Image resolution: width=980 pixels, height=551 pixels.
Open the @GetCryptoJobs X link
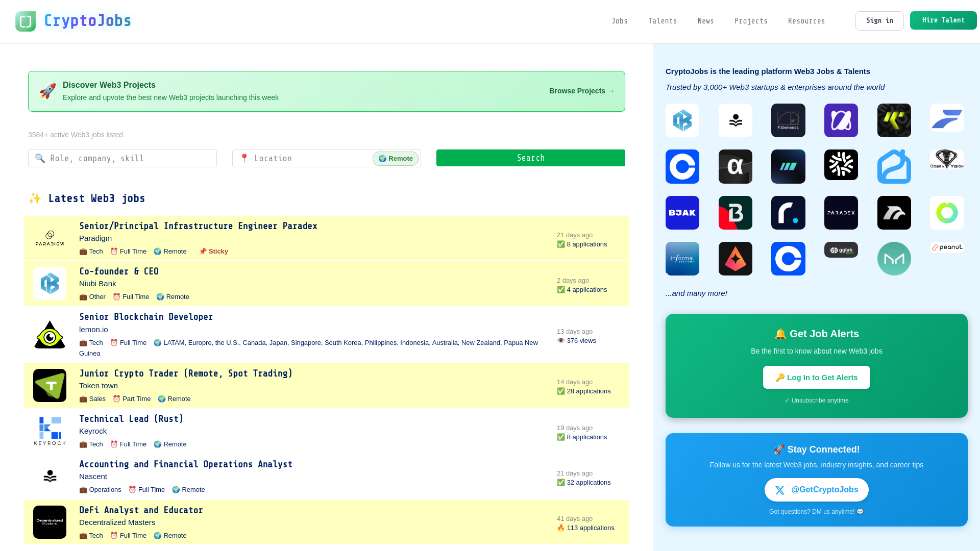pyautogui.click(x=817, y=490)
